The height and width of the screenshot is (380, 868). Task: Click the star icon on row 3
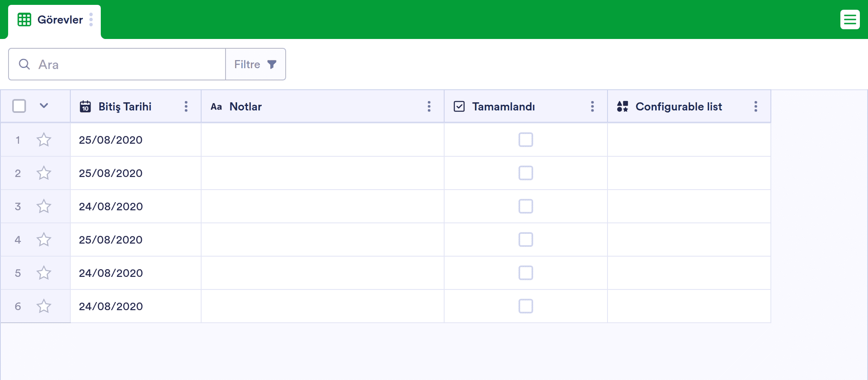[44, 206]
